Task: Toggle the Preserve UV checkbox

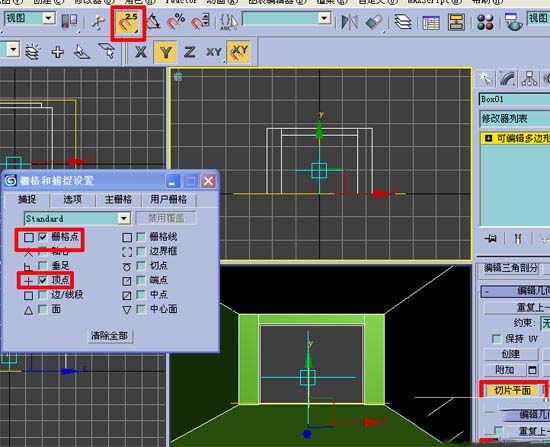Action: coord(496,339)
